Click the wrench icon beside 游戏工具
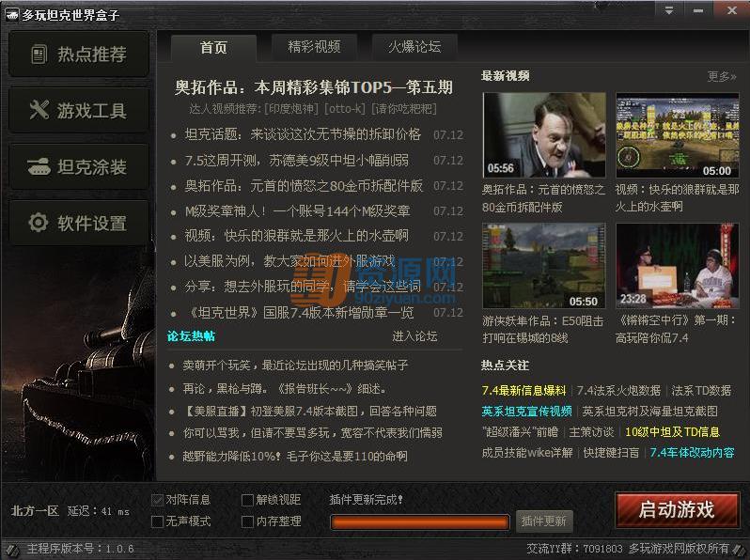 tap(39, 110)
